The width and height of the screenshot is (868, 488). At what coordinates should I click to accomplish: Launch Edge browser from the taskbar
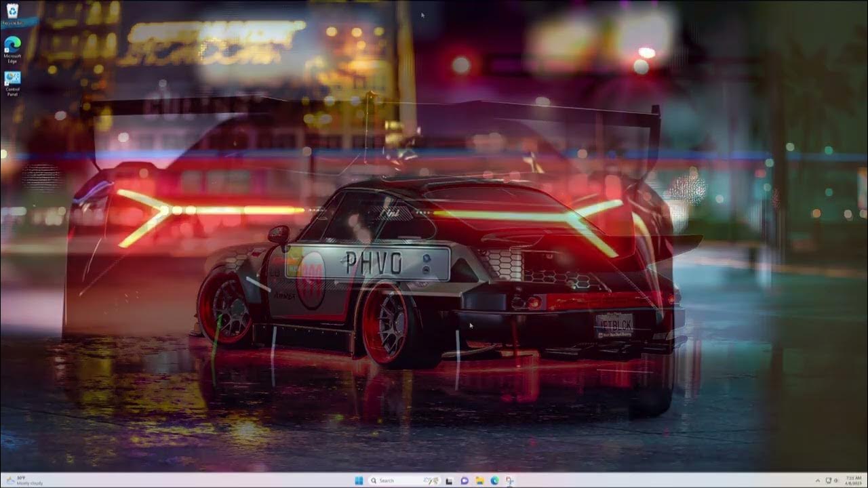click(x=495, y=481)
